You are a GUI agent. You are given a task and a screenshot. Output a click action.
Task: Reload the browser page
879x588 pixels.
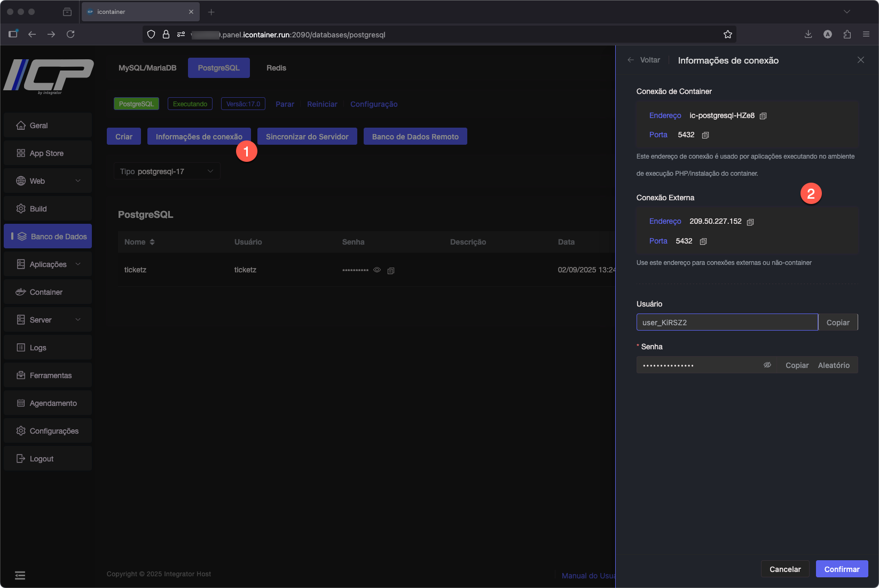pyautogui.click(x=70, y=34)
